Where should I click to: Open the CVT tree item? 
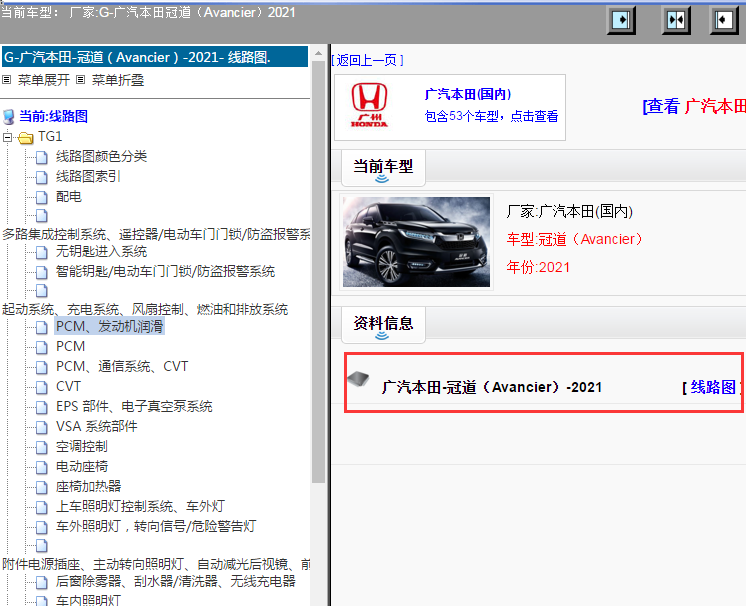click(x=69, y=386)
